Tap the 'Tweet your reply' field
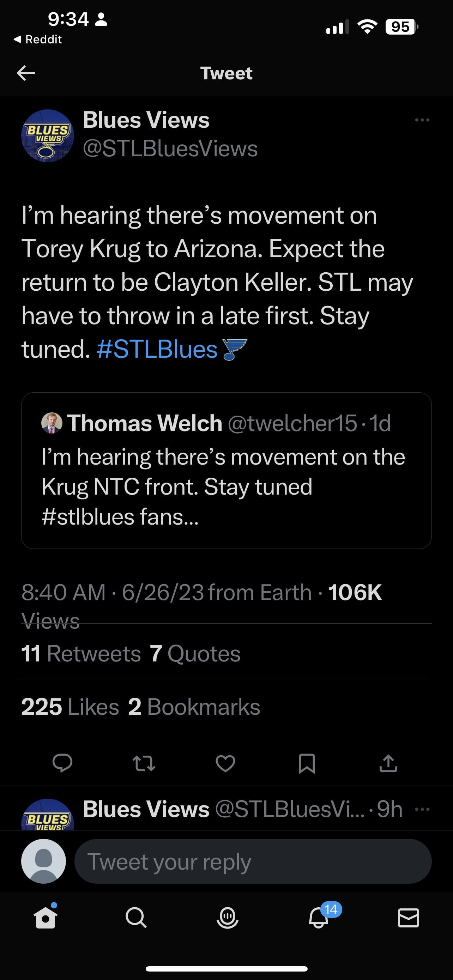This screenshot has height=980, width=453. (x=253, y=861)
